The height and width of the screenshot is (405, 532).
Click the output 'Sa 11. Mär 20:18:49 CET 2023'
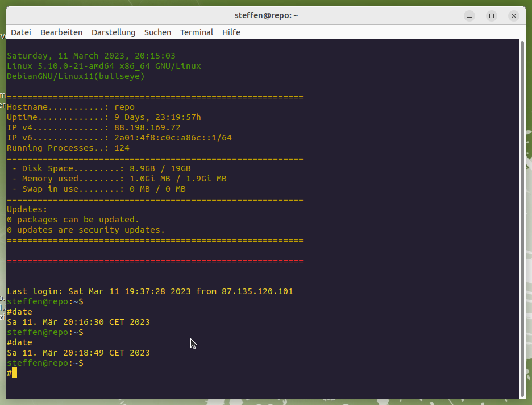78,353
